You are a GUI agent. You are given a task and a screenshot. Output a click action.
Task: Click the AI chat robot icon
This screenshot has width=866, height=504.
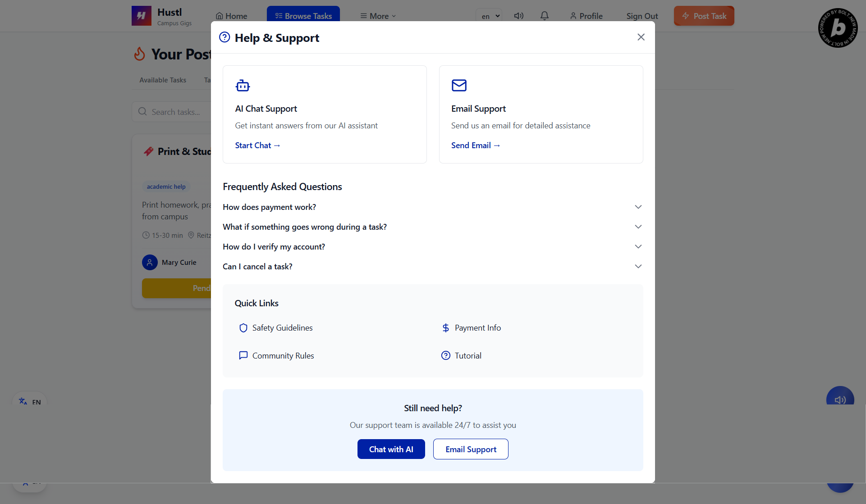coord(243,85)
